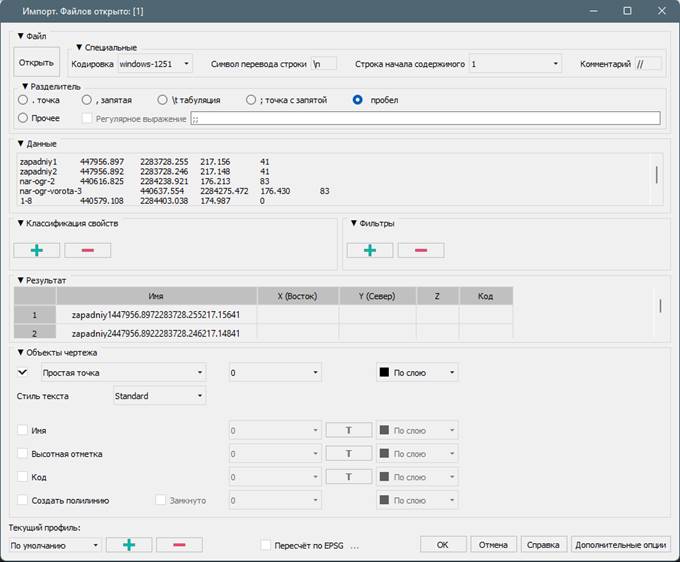Click the Регулярное выражение input field

(424, 118)
